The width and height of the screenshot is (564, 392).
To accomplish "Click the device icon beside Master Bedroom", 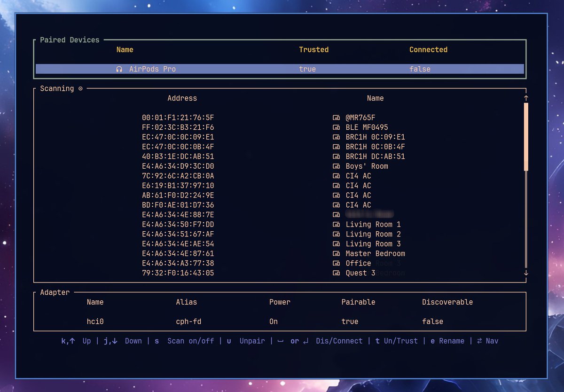I will (x=336, y=253).
